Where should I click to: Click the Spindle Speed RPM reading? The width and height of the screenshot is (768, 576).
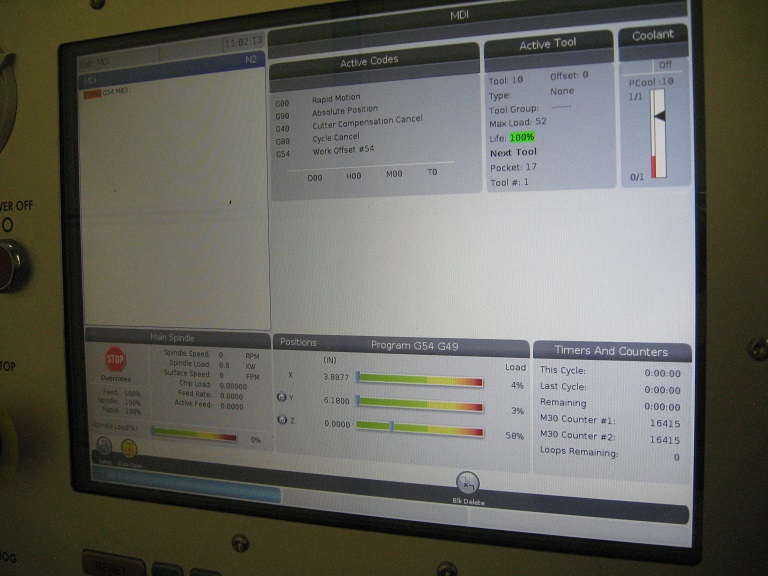211,354
